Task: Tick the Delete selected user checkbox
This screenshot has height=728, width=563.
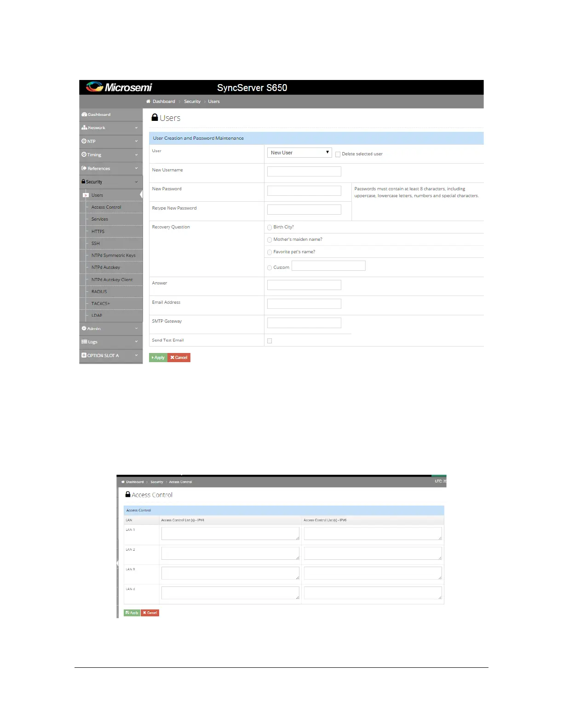Action: point(338,154)
